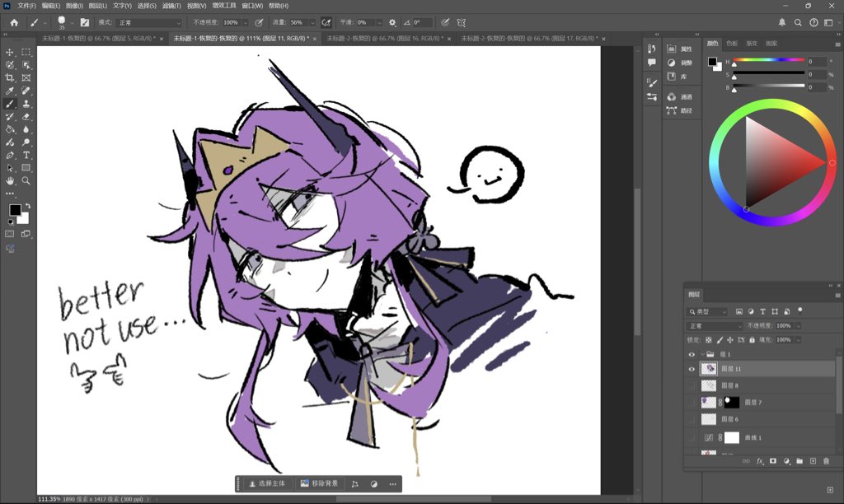This screenshot has height=504, width=844.
Task: Click the 移除背景 button
Action: click(319, 483)
